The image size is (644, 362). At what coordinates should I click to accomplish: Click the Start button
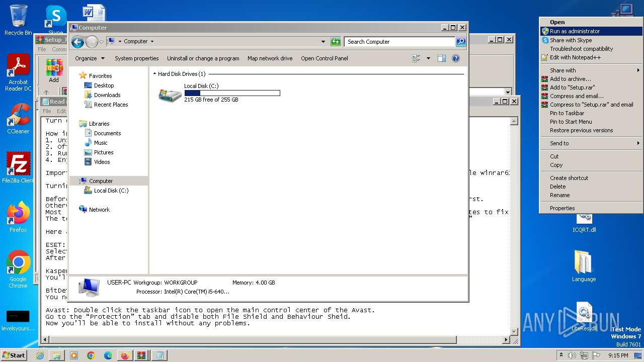pos(14,355)
